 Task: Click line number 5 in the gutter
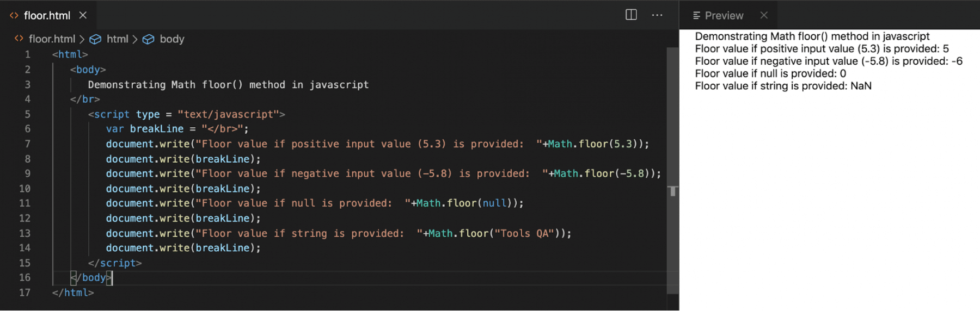(x=27, y=114)
